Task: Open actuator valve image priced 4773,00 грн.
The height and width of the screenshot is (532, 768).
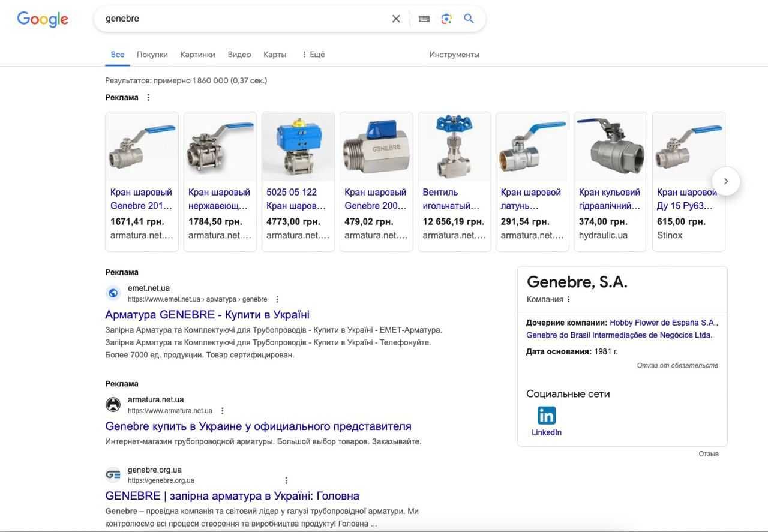Action: pyautogui.click(x=298, y=147)
